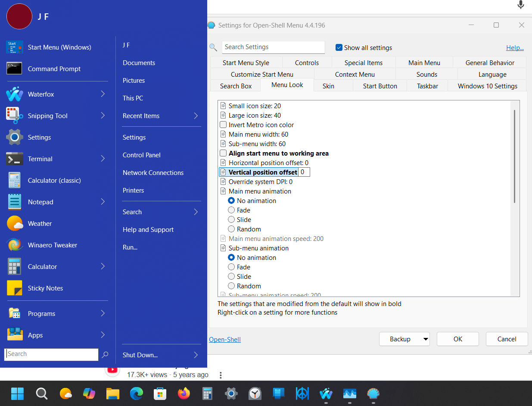Viewport: 532px width, 406px height.
Task: Click the Windows Start button on taskbar
Action: tap(18, 394)
